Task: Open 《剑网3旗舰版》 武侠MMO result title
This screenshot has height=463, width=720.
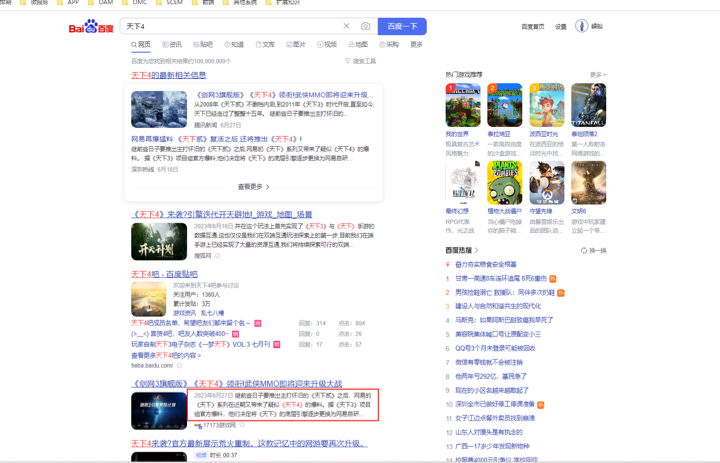Action: click(237, 383)
